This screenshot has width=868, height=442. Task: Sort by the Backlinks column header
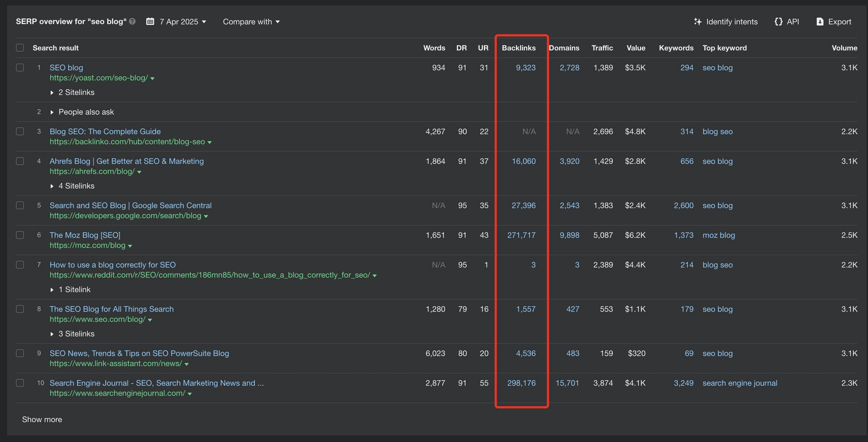[x=518, y=48]
